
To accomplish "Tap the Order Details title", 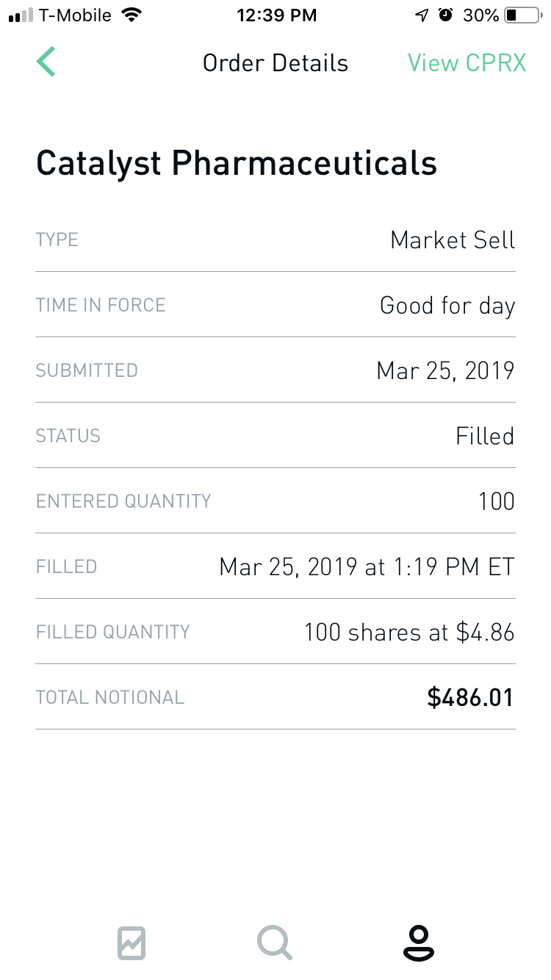I will pyautogui.click(x=275, y=63).
